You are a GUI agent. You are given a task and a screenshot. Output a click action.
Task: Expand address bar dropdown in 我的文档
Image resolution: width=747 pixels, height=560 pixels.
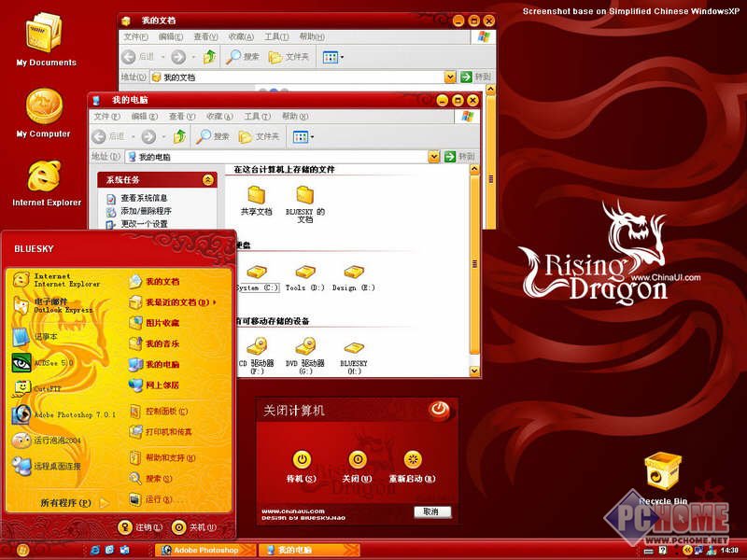point(450,77)
